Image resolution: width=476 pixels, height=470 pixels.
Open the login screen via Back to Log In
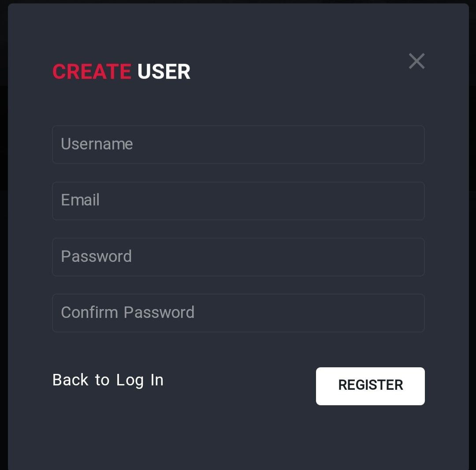(108, 380)
